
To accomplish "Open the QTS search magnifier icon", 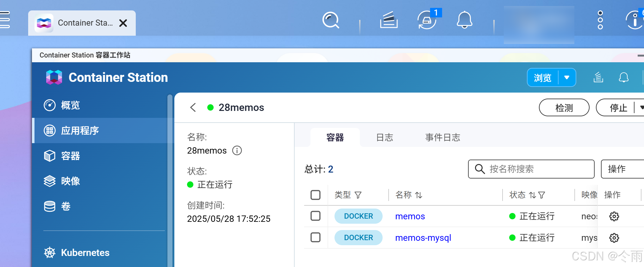I will click(x=331, y=20).
